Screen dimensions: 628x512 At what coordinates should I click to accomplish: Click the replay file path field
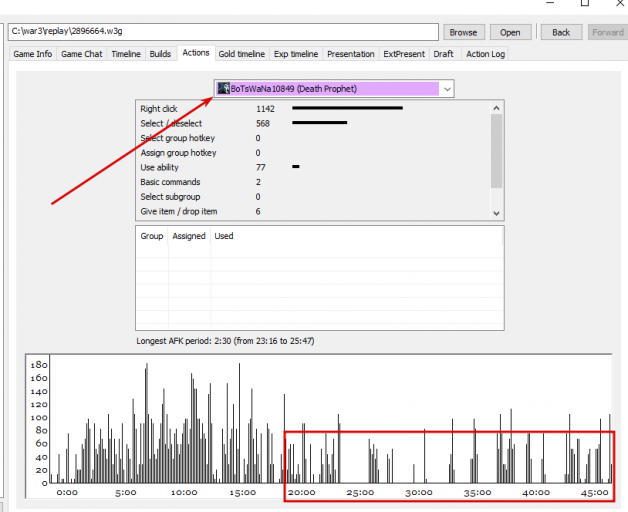point(223,32)
